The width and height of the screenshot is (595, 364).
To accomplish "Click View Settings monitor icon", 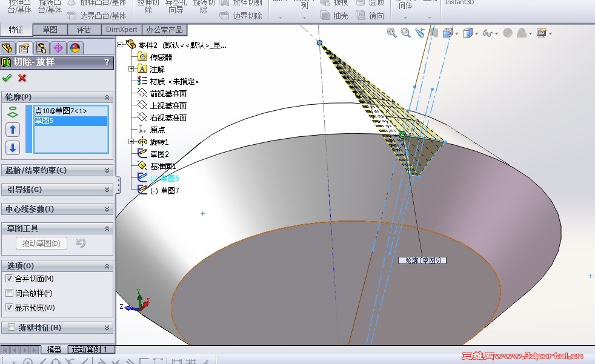I will (x=542, y=33).
